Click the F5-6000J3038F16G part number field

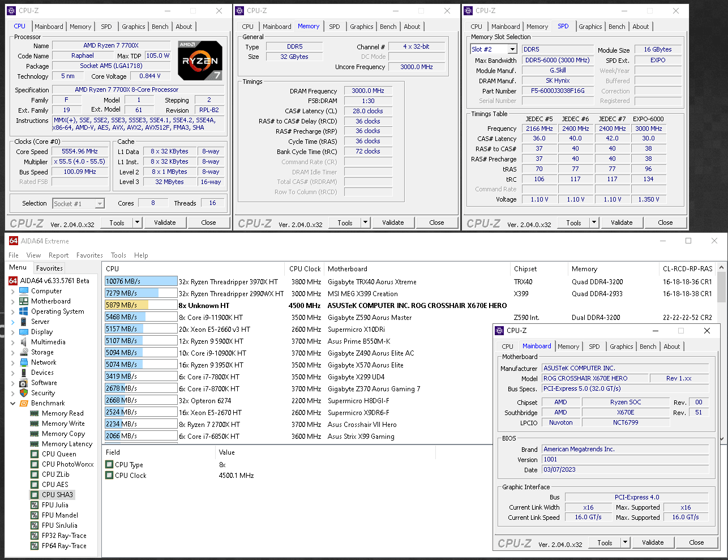[558, 91]
